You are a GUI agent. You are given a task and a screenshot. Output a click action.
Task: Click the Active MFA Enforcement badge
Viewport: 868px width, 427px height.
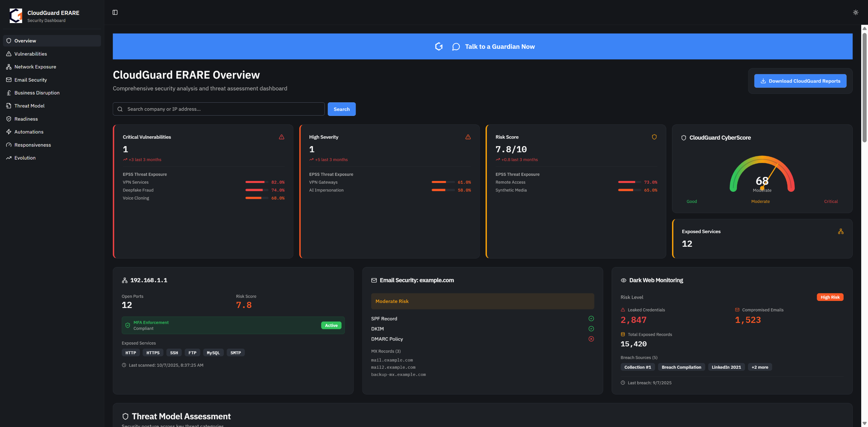coord(331,325)
